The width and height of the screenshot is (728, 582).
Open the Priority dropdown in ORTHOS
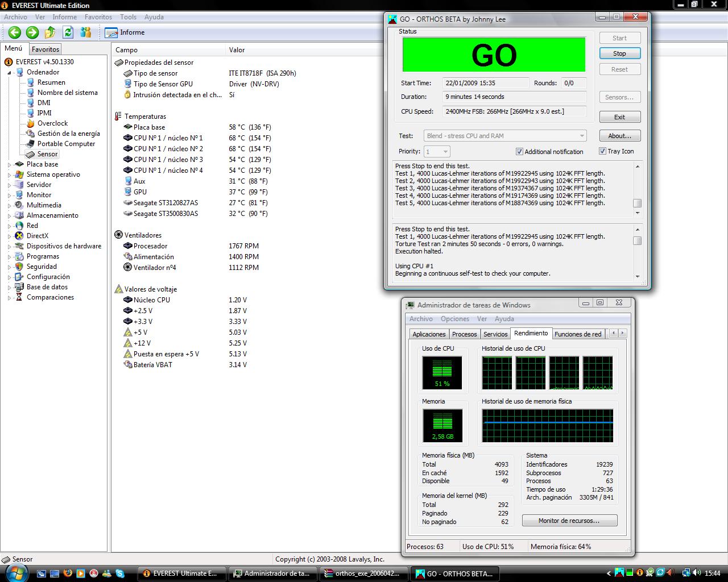[437, 151]
